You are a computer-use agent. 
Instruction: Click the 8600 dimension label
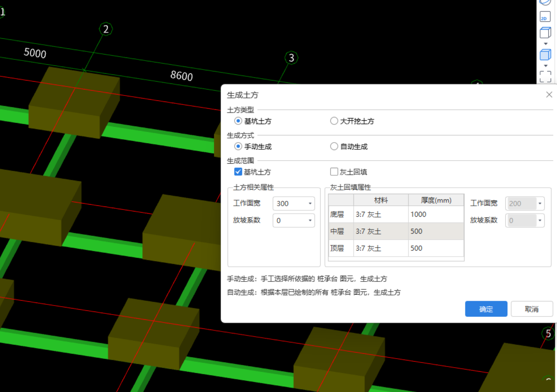pyautogui.click(x=181, y=76)
